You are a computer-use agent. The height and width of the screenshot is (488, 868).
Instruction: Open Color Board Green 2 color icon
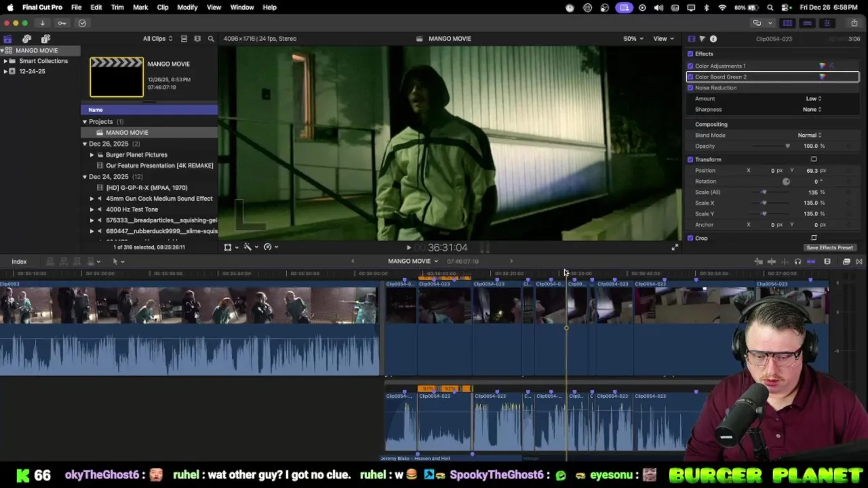pyautogui.click(x=823, y=77)
